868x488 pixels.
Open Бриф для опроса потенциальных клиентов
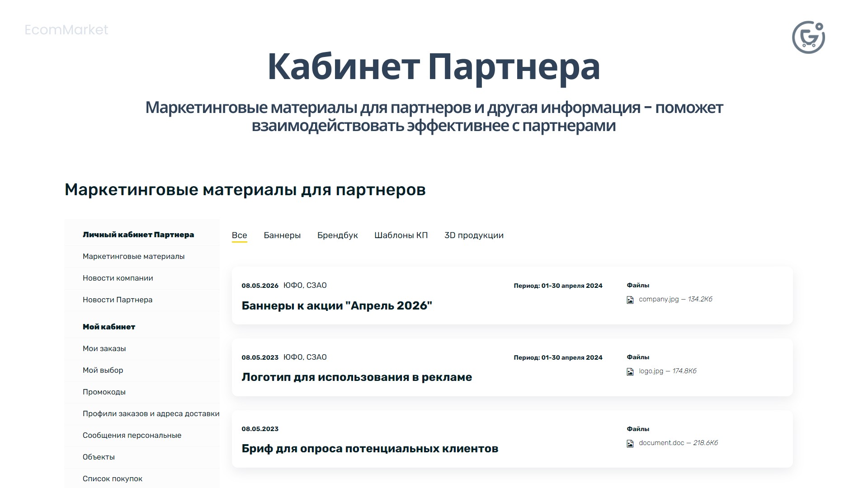370,448
